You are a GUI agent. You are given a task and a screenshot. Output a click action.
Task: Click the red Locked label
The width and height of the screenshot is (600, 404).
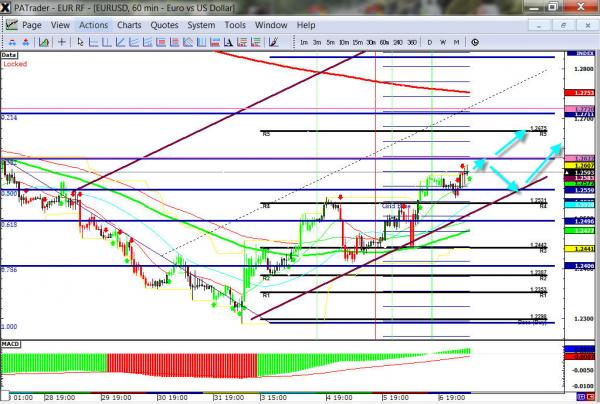[15, 64]
